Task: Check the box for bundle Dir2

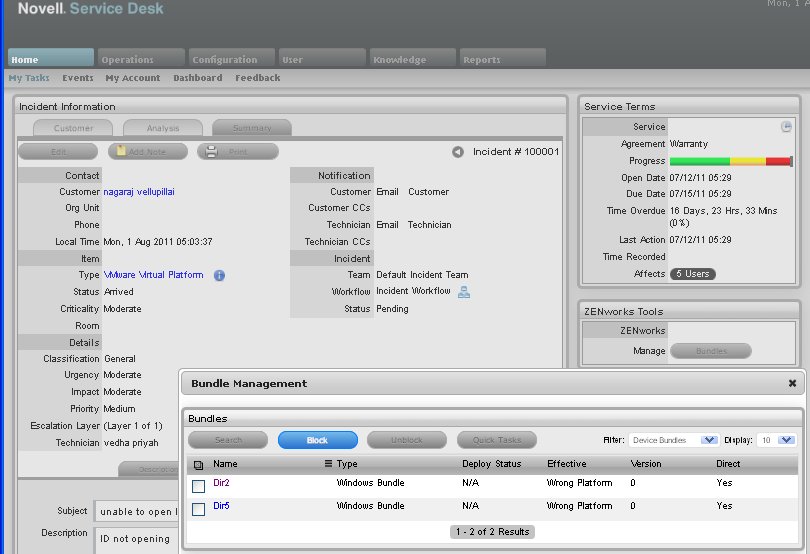Action: pyautogui.click(x=198, y=486)
